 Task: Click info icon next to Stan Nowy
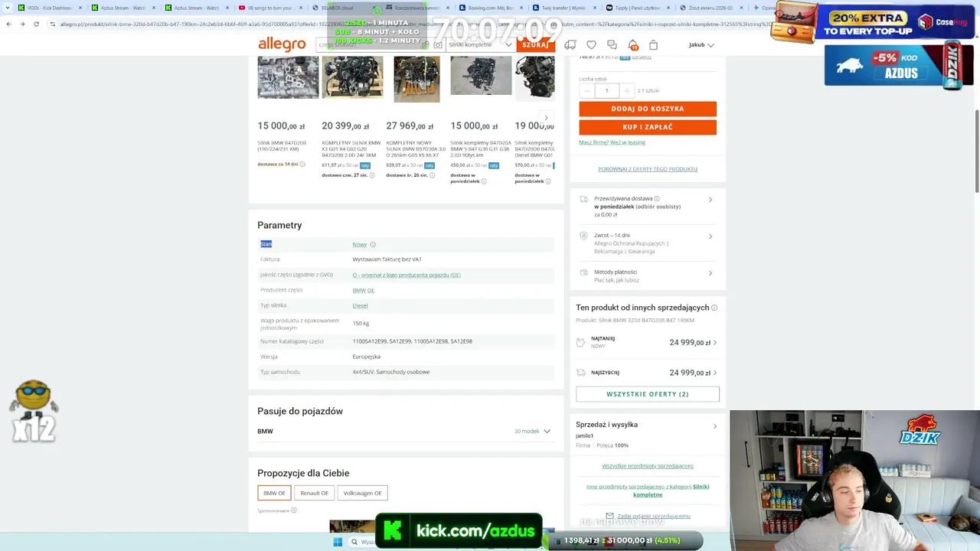373,245
